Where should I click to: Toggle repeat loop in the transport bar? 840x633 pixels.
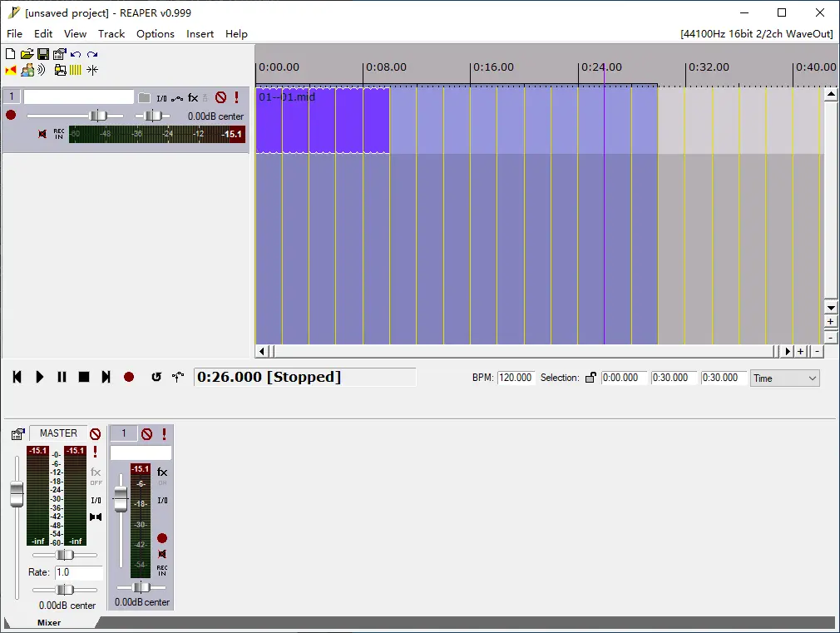(x=156, y=377)
